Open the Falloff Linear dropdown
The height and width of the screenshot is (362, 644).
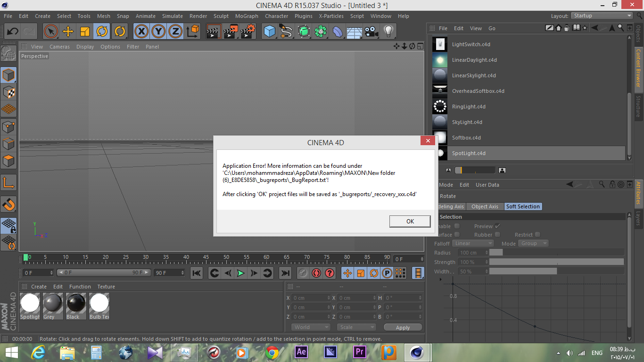(x=473, y=243)
